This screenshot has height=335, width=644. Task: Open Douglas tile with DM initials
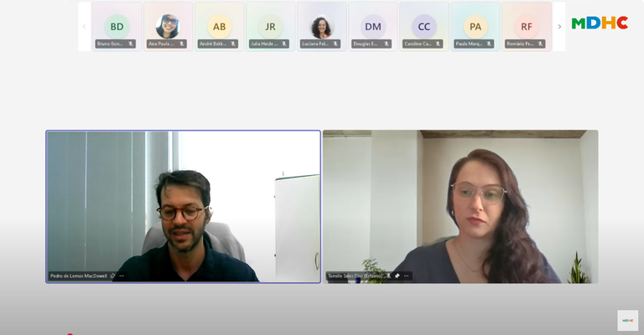(x=373, y=27)
